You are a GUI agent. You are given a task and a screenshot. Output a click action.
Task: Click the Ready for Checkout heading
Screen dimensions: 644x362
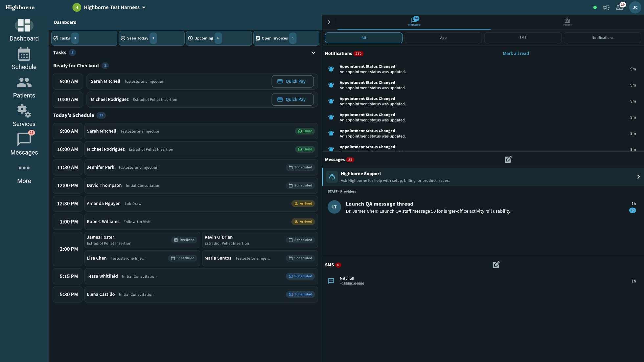click(x=76, y=66)
